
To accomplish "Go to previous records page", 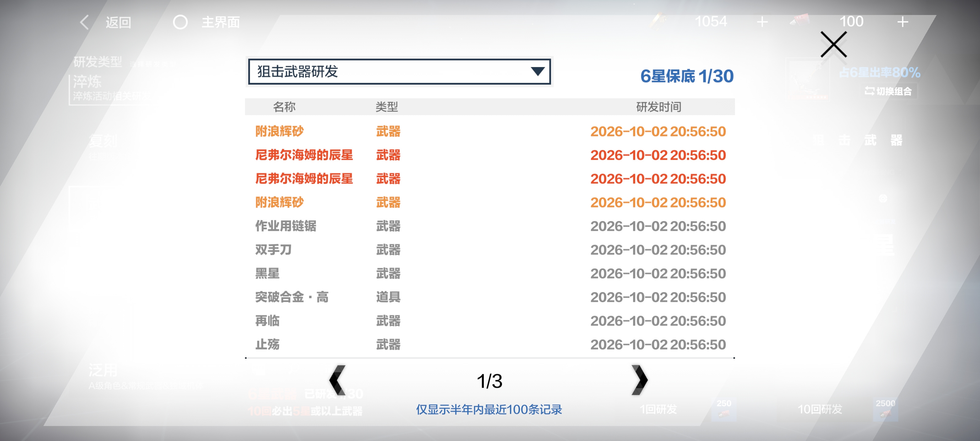I will pos(337,380).
